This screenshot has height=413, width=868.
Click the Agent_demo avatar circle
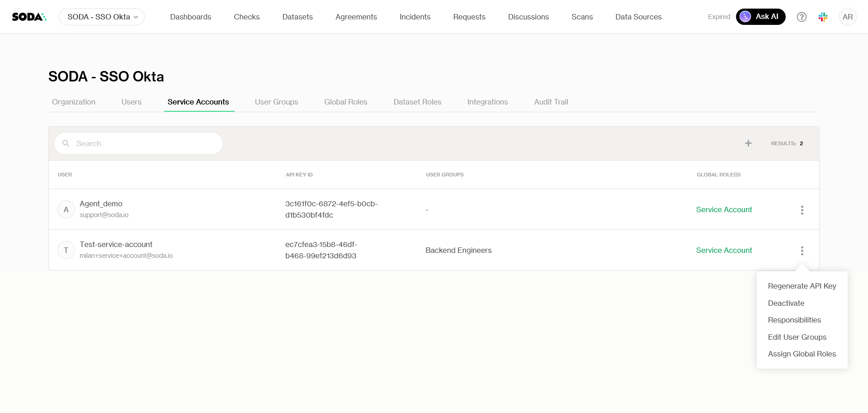click(x=66, y=209)
